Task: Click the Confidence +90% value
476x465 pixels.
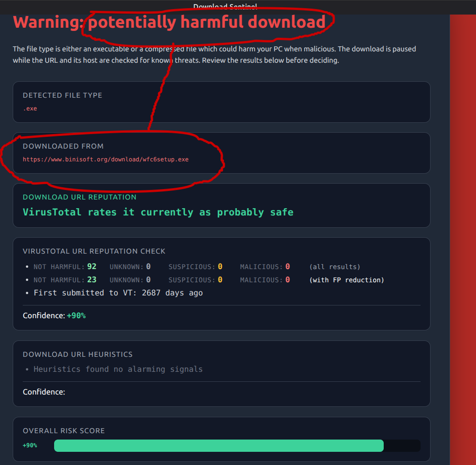Action: [76, 315]
